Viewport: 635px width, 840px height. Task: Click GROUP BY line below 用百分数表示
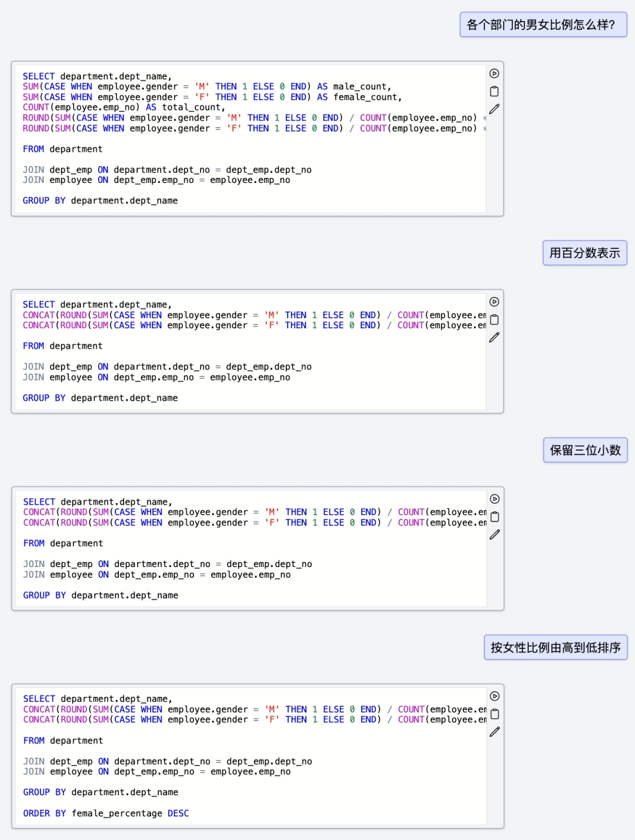pos(100,398)
